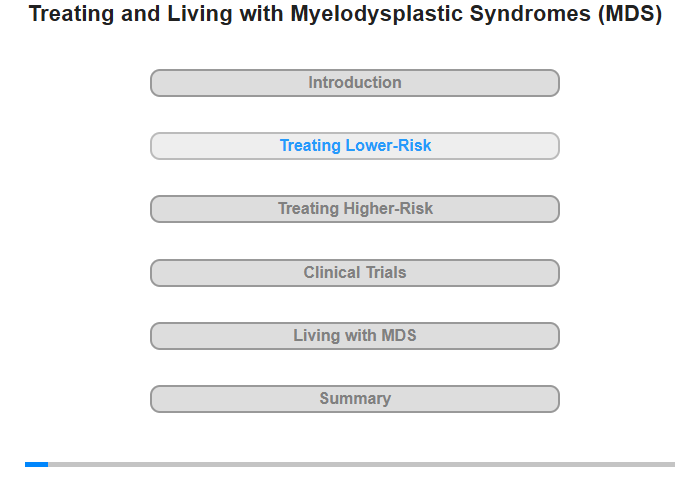700x480 pixels.
Task: Choose the blue highlighted menu item
Action: point(354,146)
